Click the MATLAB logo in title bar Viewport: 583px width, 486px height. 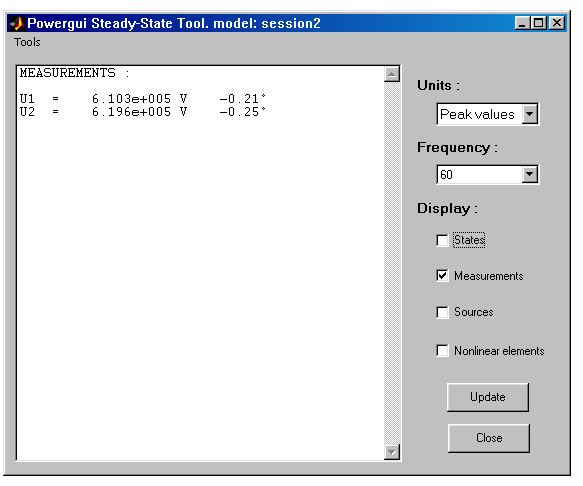tap(16, 23)
